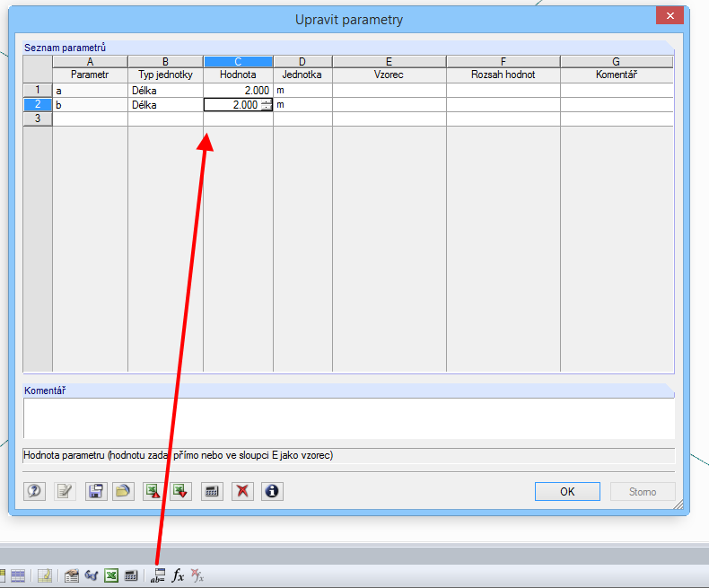709x588 pixels.
Task: Increment Hodnota value stepper in row 2
Action: (267, 101)
